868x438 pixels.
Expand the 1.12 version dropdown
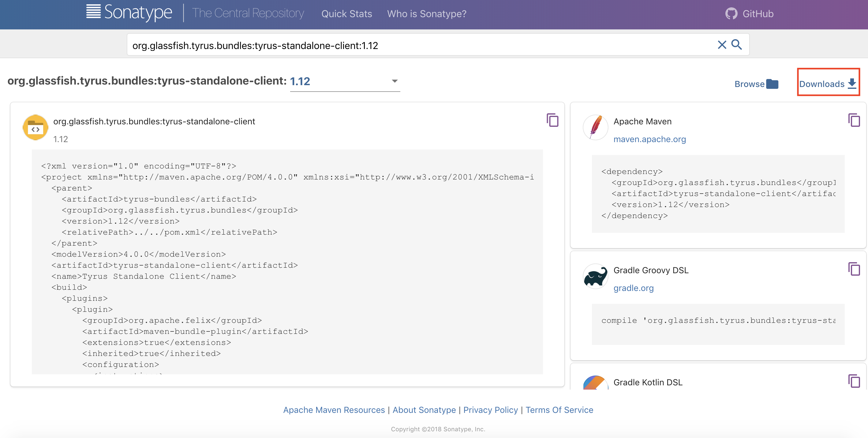click(345, 81)
